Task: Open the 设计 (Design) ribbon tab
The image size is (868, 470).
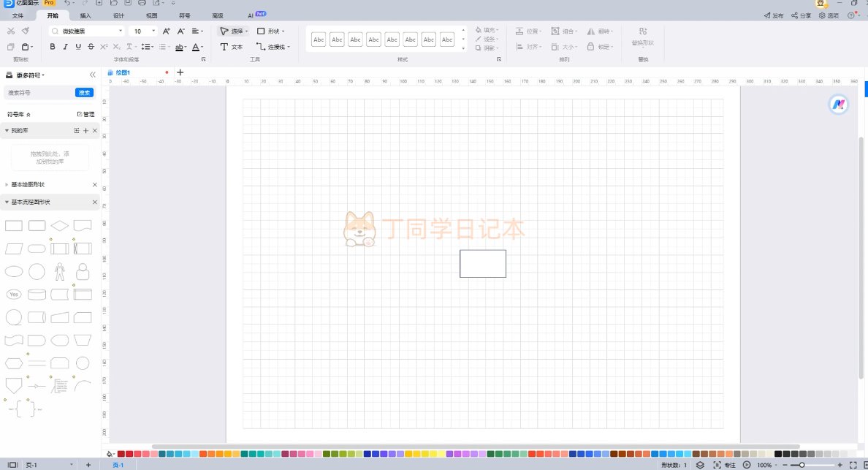Action: [x=118, y=15]
